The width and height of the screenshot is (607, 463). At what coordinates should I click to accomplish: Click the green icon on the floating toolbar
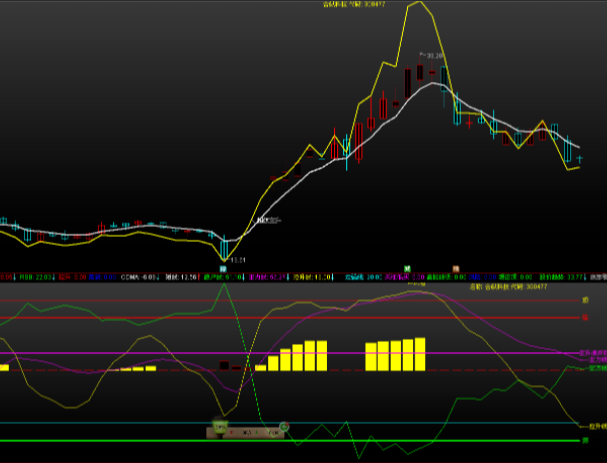point(219,428)
